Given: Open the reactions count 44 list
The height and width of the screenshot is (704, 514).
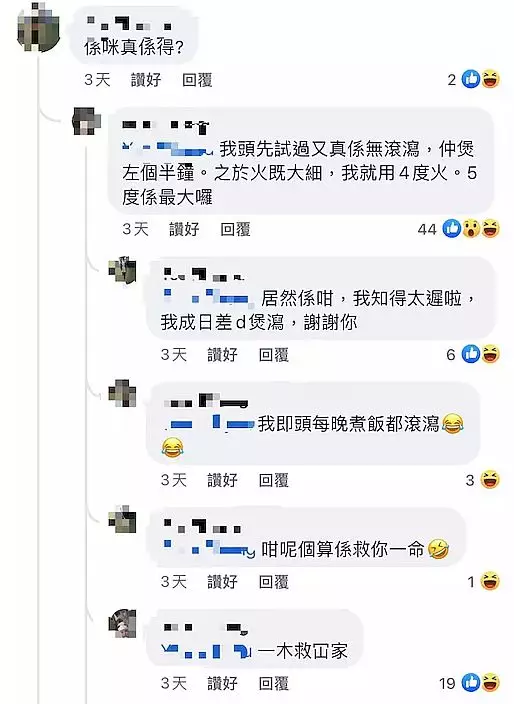Looking at the screenshot, I should [427, 229].
